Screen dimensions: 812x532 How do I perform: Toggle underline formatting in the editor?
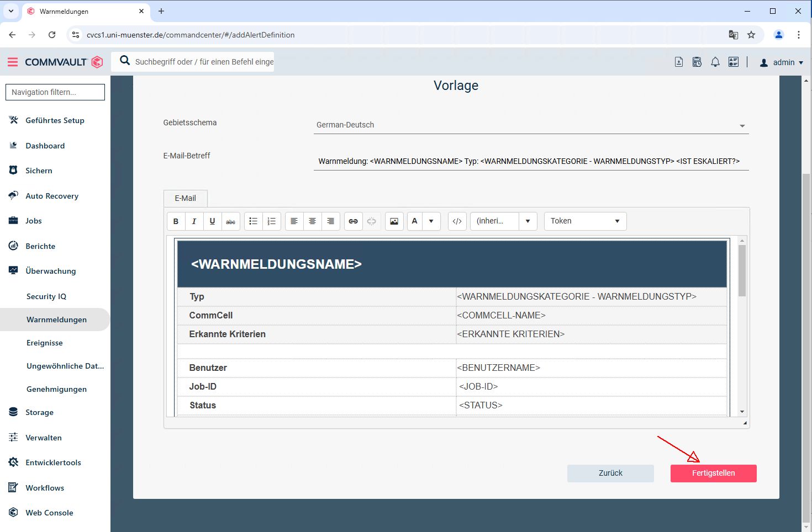(212, 221)
